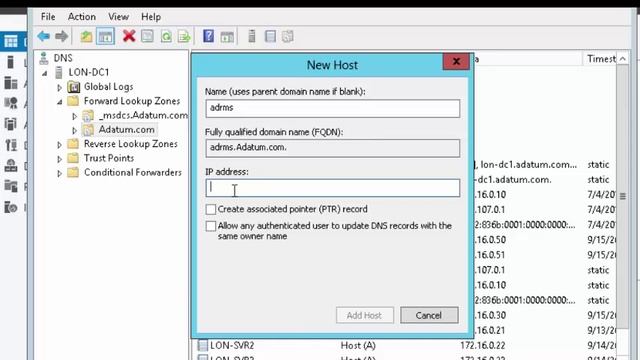Click the red Delete X toolbar icon

pyautogui.click(x=129, y=36)
